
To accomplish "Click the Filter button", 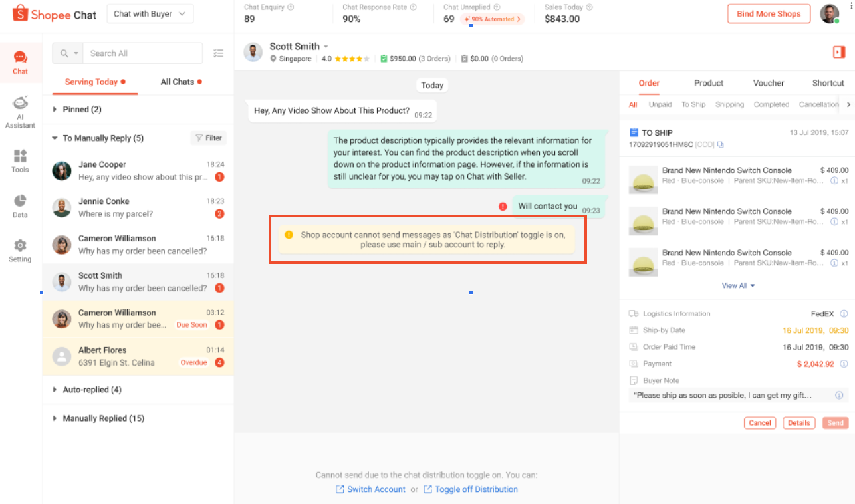I will click(x=209, y=138).
